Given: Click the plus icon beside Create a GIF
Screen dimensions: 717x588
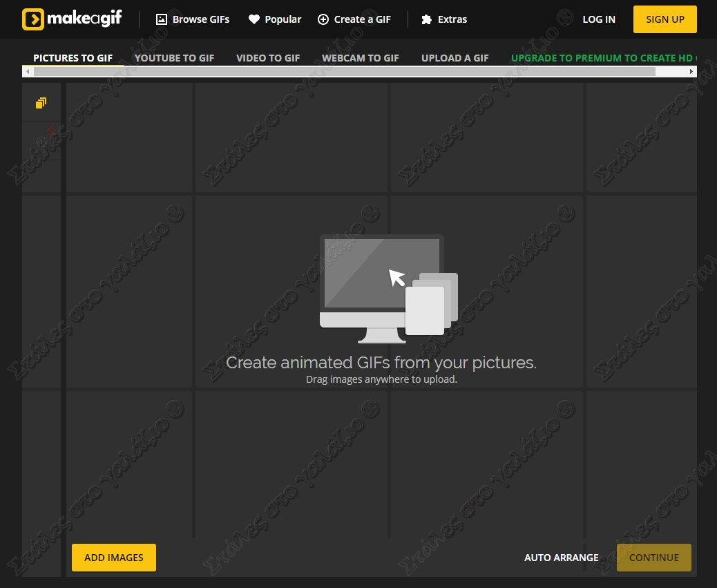Looking at the screenshot, I should point(323,19).
